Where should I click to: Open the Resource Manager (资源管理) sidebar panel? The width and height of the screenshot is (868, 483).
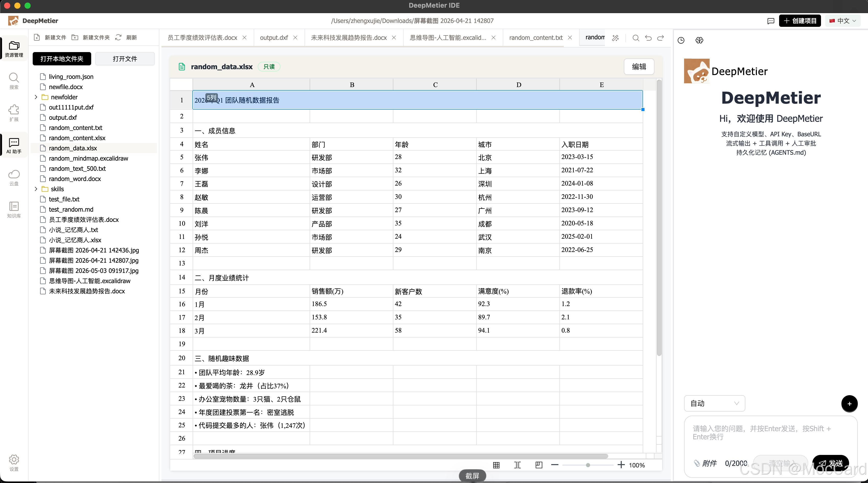pyautogui.click(x=14, y=49)
